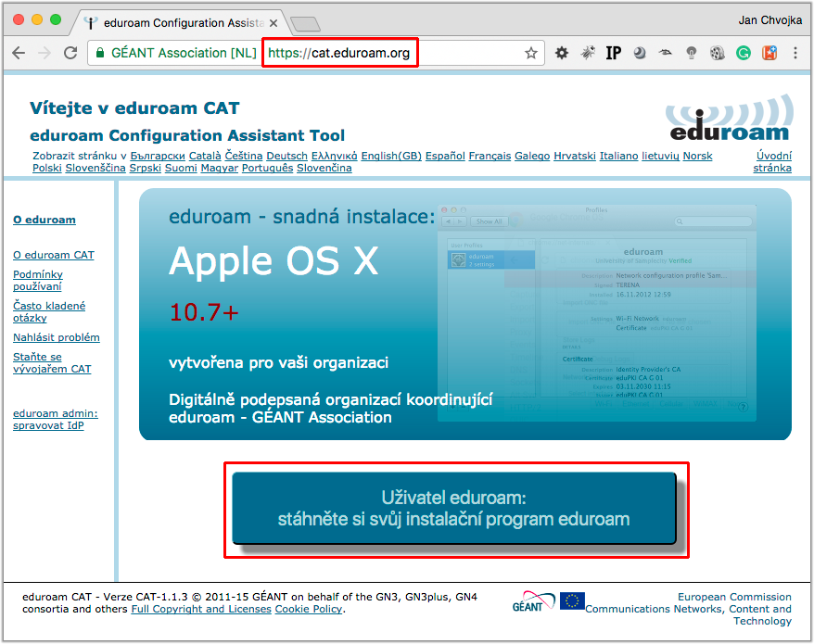Open the O eduroam CAT link

click(x=54, y=255)
